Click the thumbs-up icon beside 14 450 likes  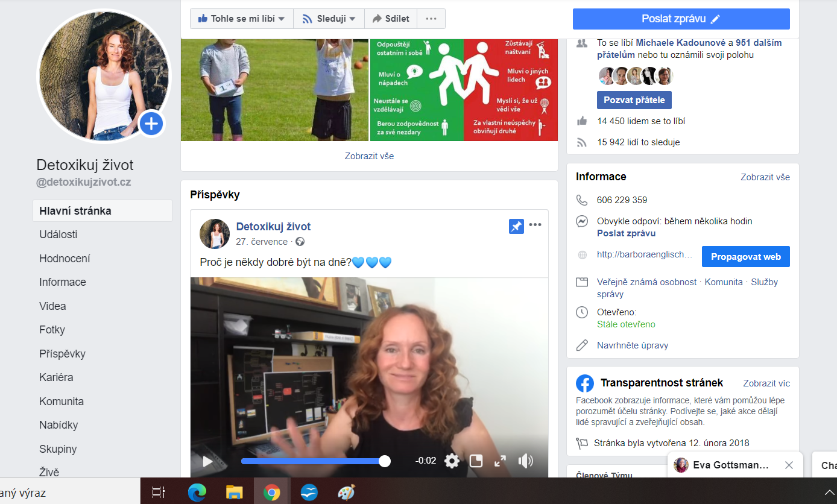coord(582,121)
